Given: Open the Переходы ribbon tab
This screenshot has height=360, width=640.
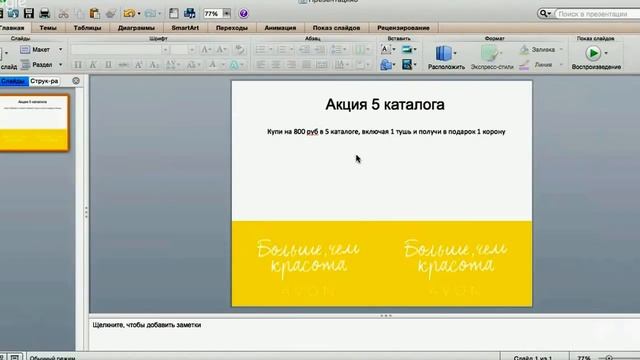Looking at the screenshot, I should point(231,28).
